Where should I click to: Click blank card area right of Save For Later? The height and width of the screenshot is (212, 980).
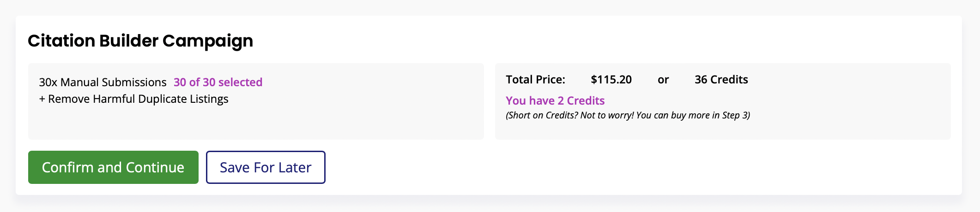(600, 167)
